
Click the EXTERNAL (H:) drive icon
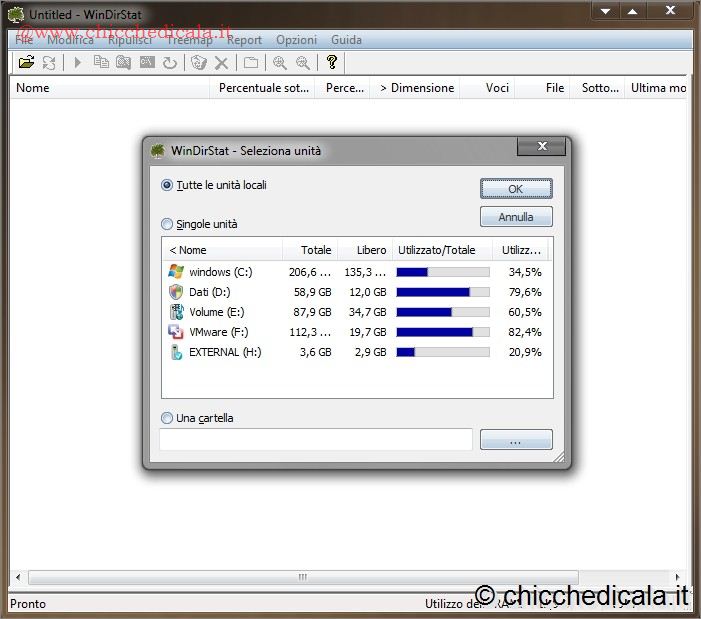coord(176,352)
